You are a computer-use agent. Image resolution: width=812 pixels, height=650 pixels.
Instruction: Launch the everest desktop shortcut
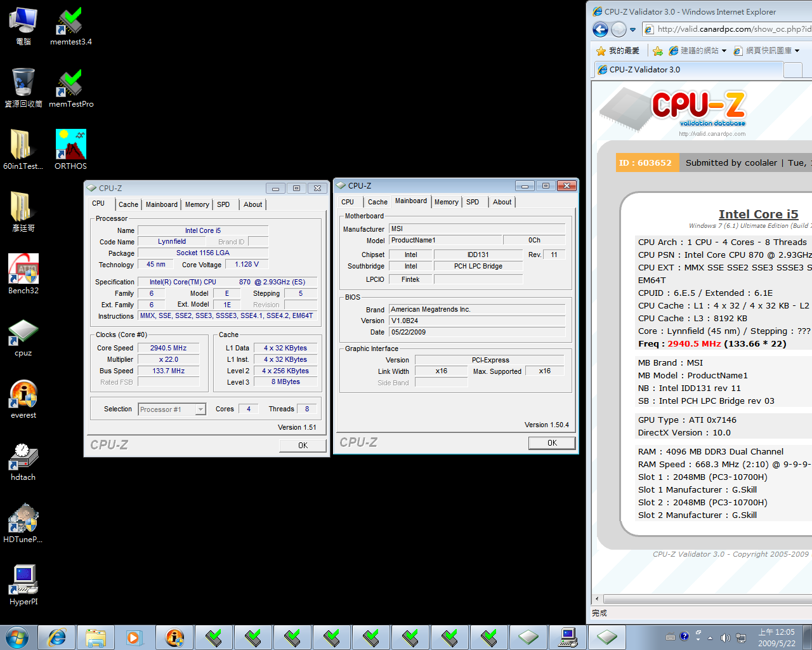[x=23, y=399]
